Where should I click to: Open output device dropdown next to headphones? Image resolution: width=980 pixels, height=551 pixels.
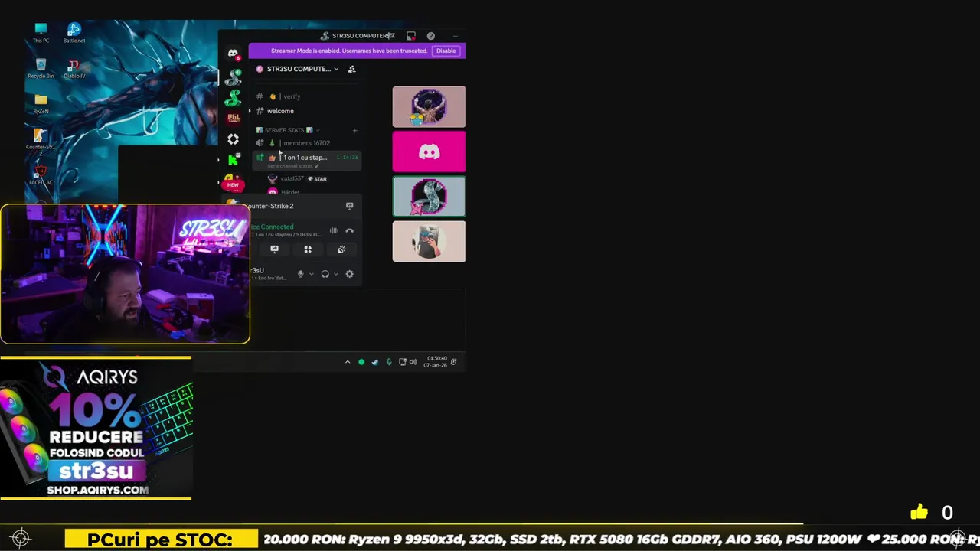[x=336, y=274]
